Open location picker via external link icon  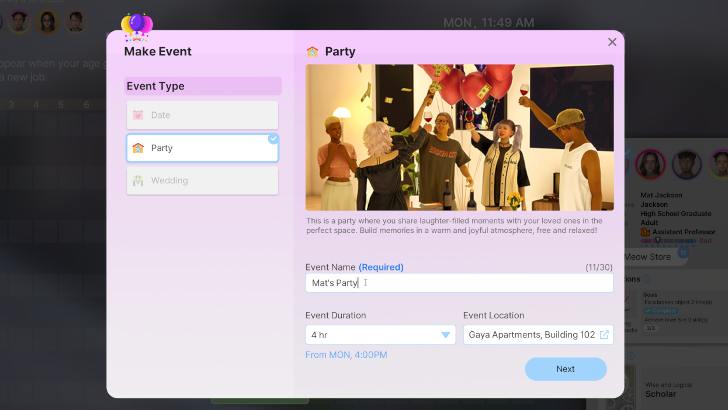pyautogui.click(x=604, y=335)
